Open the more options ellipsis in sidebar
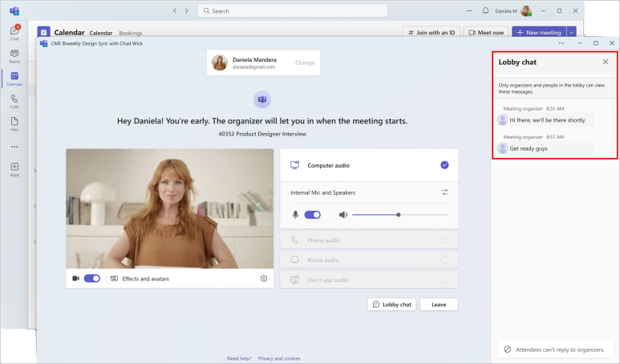 pyautogui.click(x=14, y=147)
